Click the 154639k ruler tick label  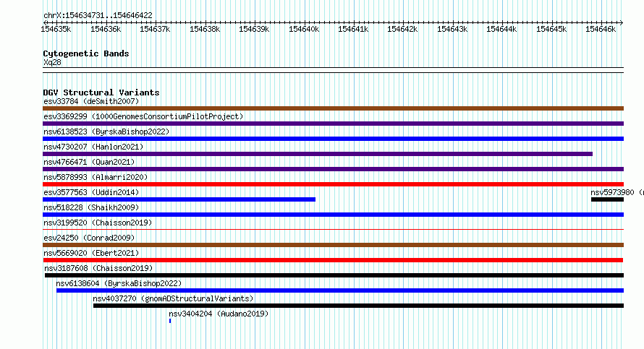[254, 29]
